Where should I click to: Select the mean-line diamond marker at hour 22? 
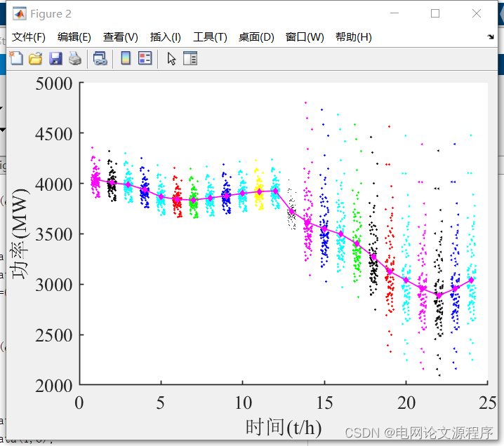coord(439,295)
